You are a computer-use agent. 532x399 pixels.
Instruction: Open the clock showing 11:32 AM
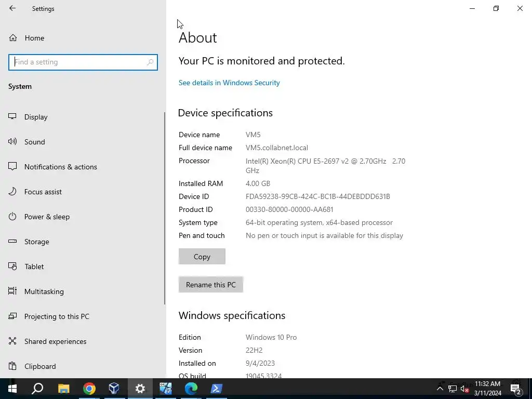click(x=487, y=389)
